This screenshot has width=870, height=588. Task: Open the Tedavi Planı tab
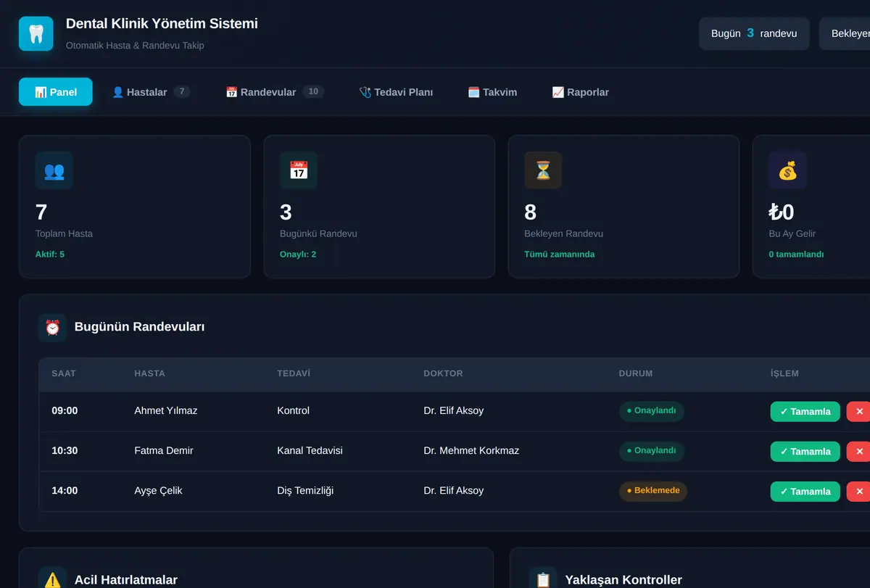point(396,92)
